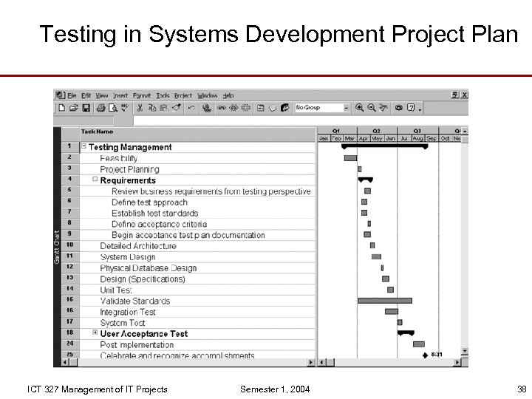This screenshot has width=532, height=399.
Task: Open the Project menu
Action: point(183,95)
